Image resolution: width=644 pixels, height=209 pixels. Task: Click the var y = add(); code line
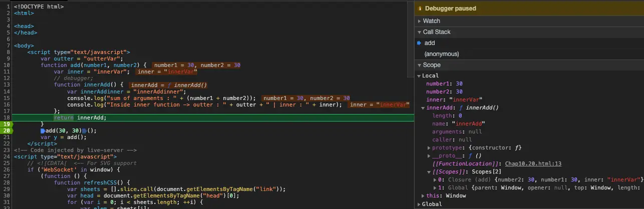click(64, 137)
